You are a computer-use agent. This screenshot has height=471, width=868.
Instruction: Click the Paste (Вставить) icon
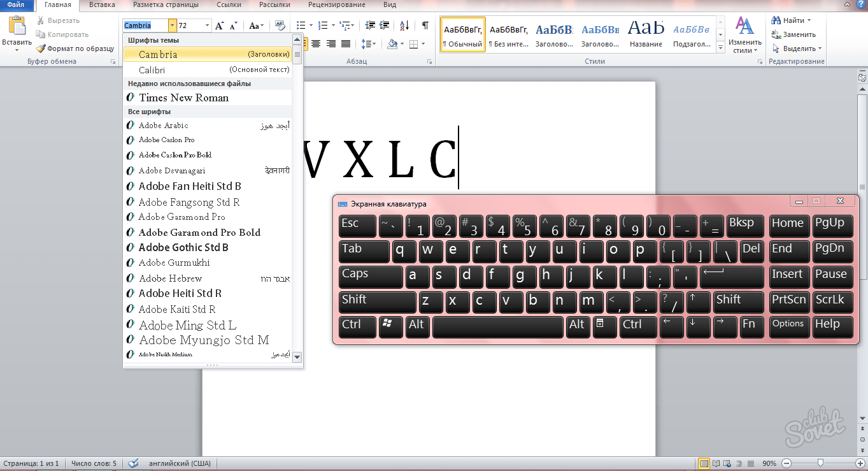(17, 26)
